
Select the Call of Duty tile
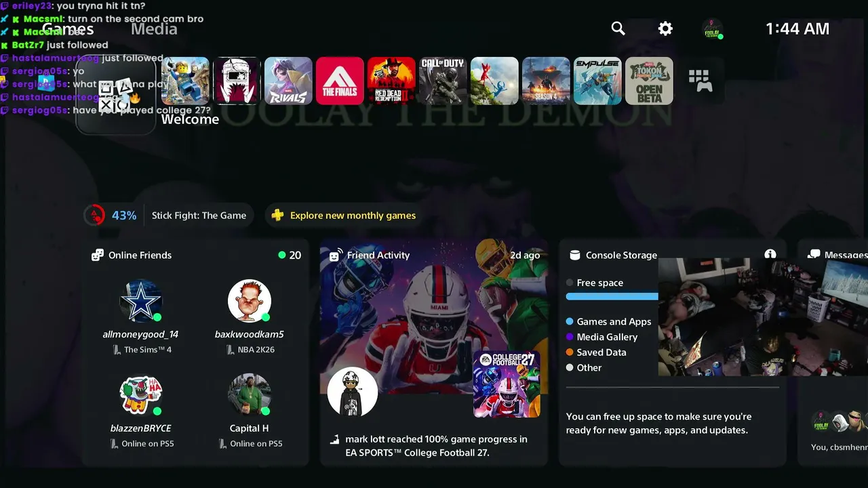coord(443,81)
